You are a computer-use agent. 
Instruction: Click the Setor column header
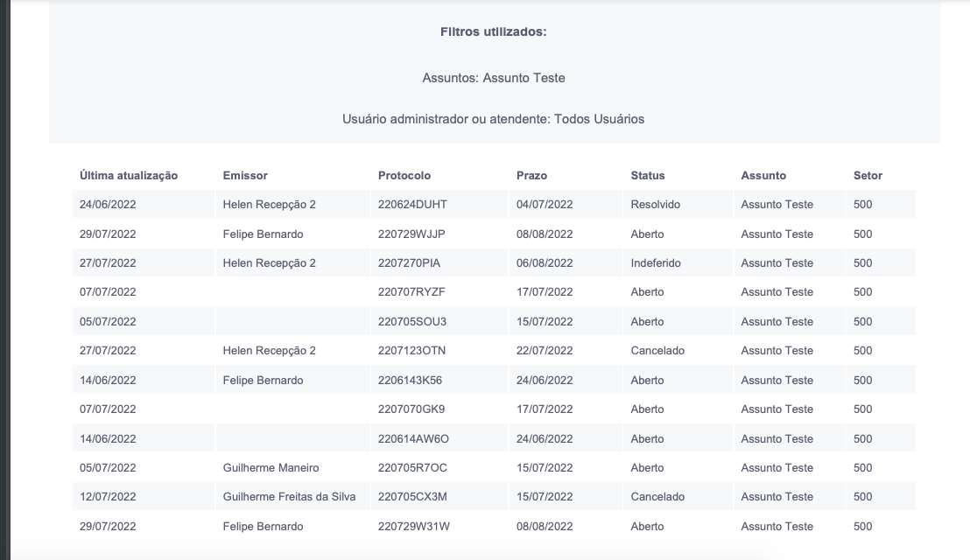(x=868, y=176)
